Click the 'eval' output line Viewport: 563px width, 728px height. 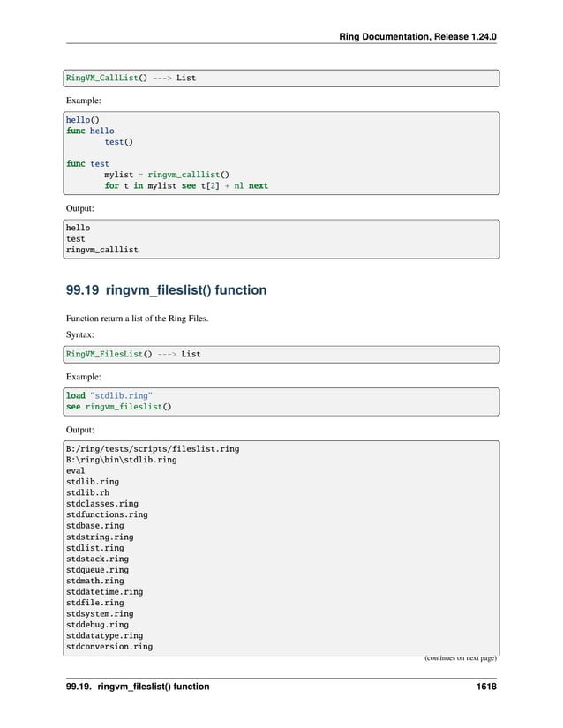(75, 471)
